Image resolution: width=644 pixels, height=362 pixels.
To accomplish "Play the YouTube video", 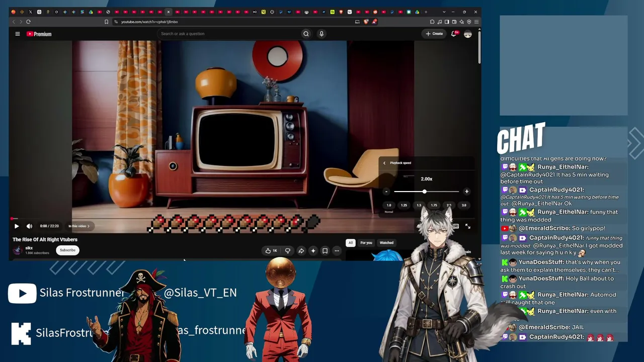I will click(17, 226).
